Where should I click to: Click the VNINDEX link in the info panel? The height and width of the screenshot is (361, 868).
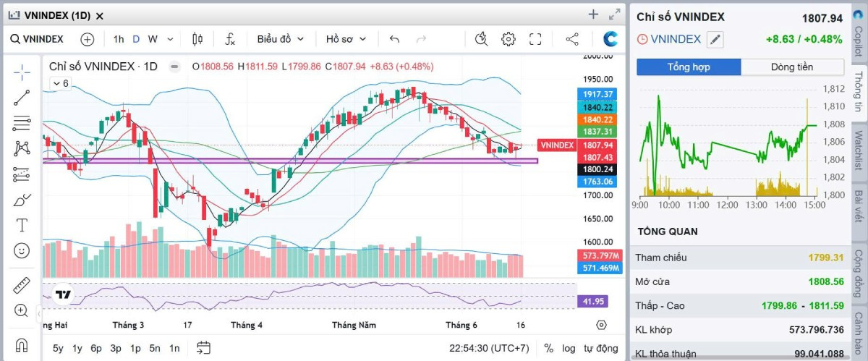pyautogui.click(x=676, y=39)
